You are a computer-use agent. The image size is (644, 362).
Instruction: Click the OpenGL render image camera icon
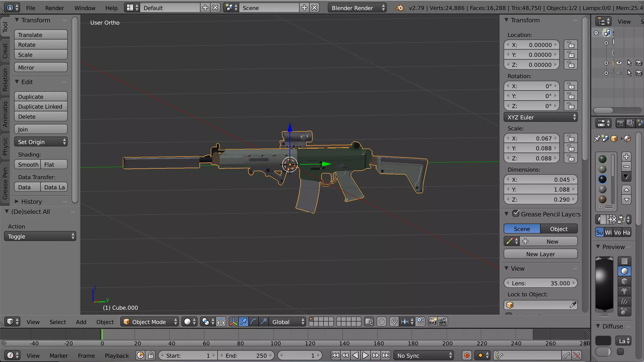433,322
